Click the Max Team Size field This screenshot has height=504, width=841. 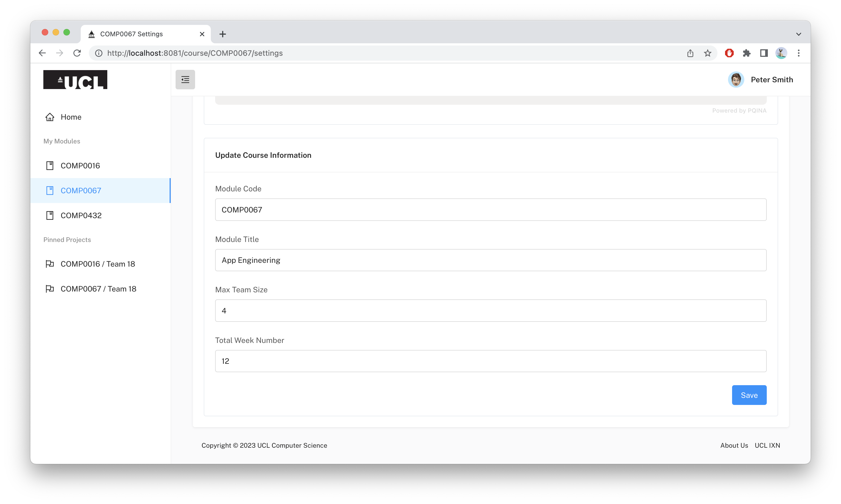[490, 310]
